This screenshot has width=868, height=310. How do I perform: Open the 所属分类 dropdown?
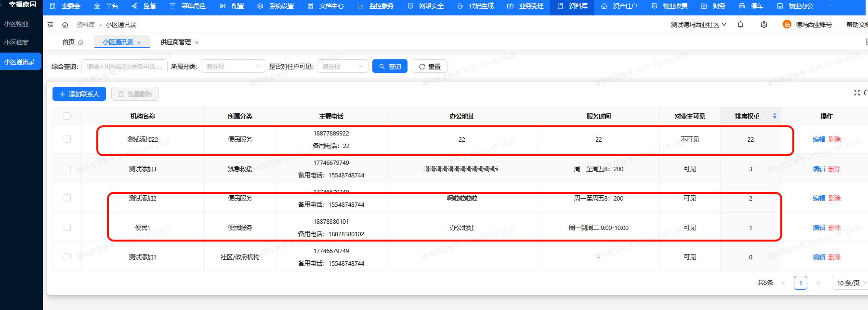(x=233, y=67)
